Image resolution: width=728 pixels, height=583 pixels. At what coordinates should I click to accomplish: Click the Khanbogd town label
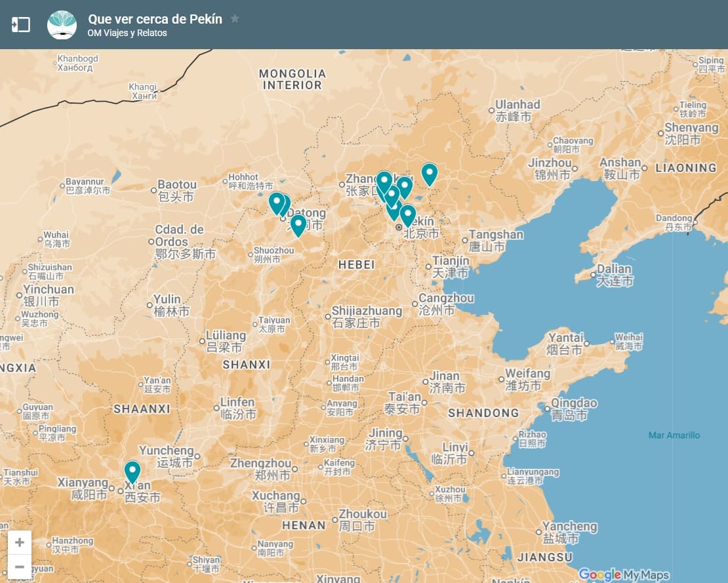click(x=77, y=63)
